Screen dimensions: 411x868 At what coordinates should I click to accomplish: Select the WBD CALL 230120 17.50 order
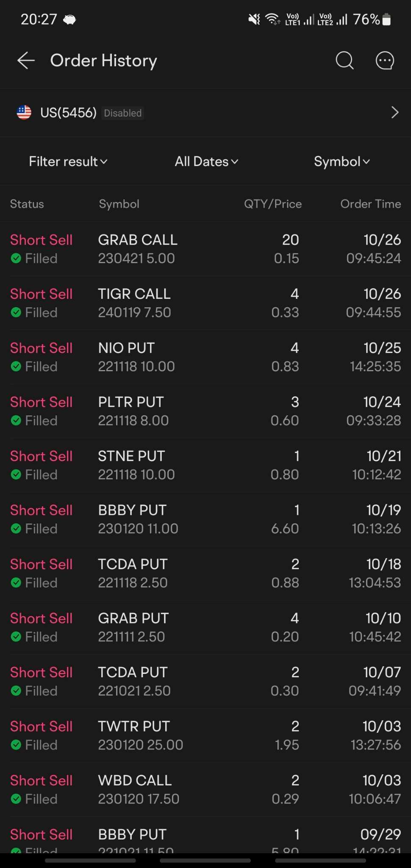(205, 790)
